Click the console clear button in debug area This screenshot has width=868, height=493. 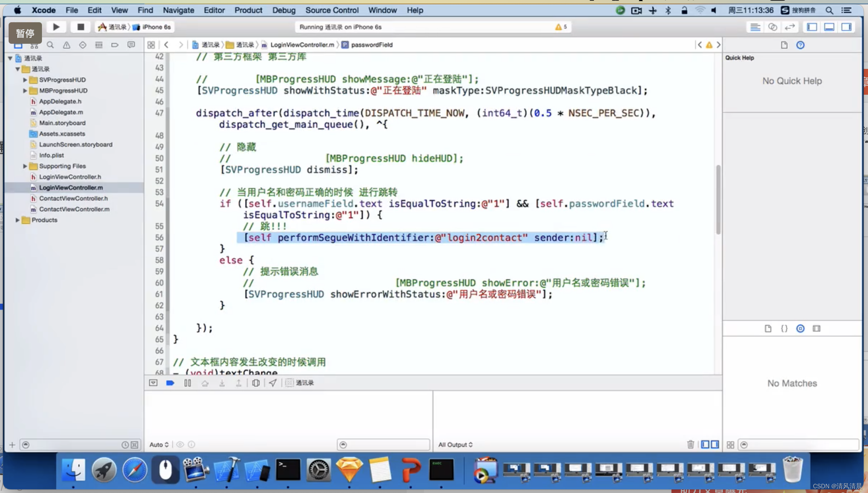pyautogui.click(x=690, y=444)
